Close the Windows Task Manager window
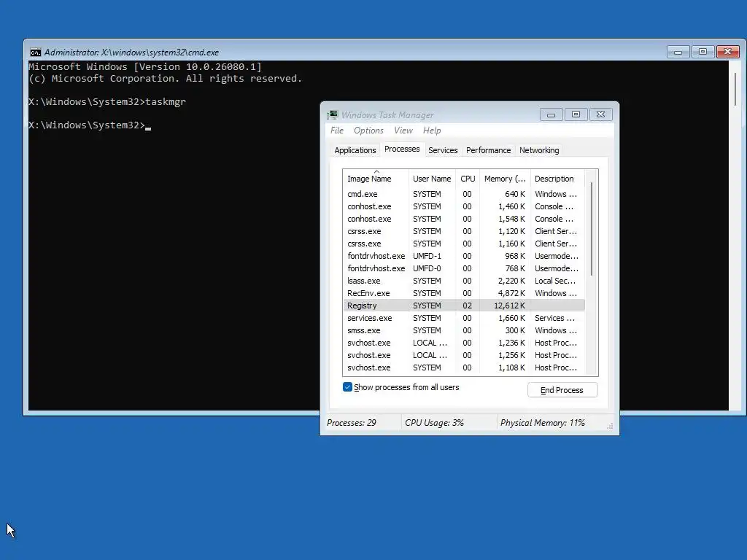Image resolution: width=747 pixels, height=560 pixels. pos(601,114)
